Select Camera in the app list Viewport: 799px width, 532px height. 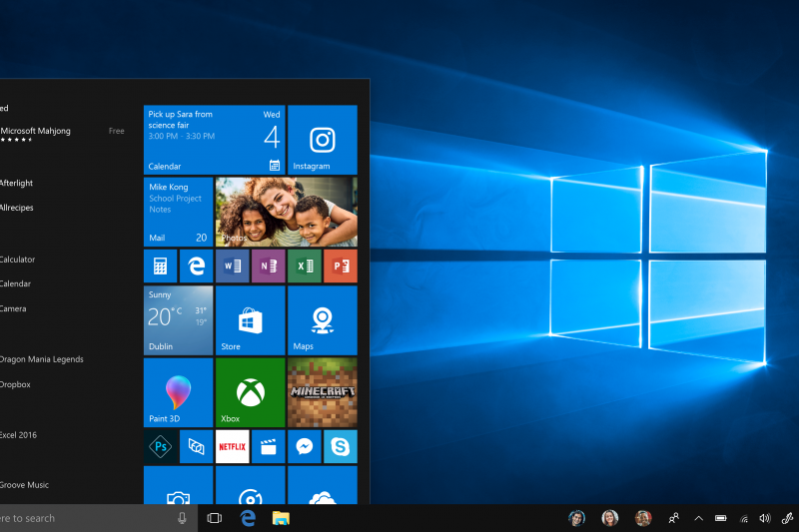pyautogui.click(x=13, y=308)
